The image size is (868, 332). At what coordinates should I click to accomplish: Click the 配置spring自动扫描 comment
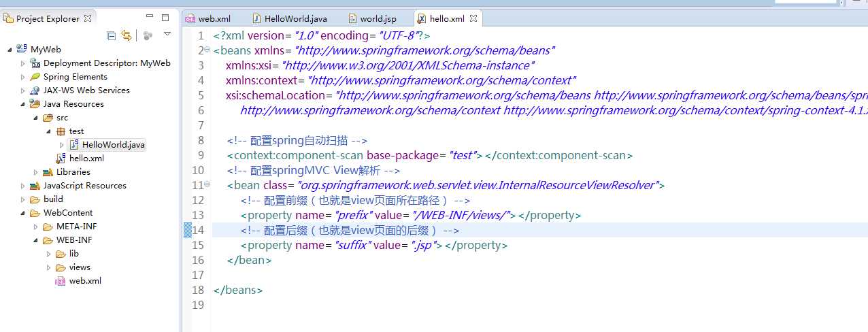tap(297, 140)
